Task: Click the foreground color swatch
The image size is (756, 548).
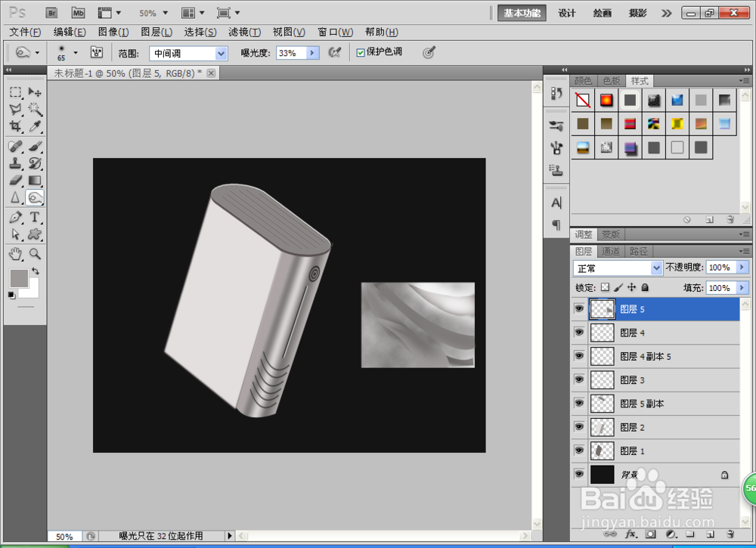Action: (x=19, y=279)
